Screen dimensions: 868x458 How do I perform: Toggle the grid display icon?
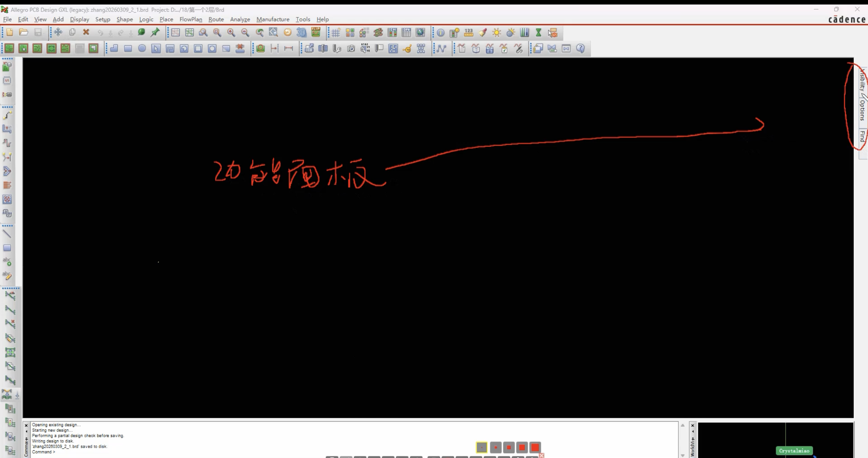point(336,32)
